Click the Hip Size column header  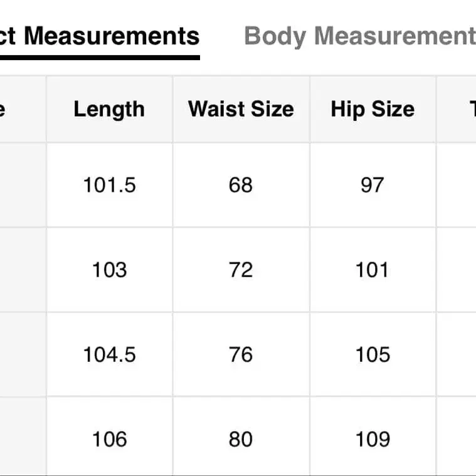click(373, 109)
